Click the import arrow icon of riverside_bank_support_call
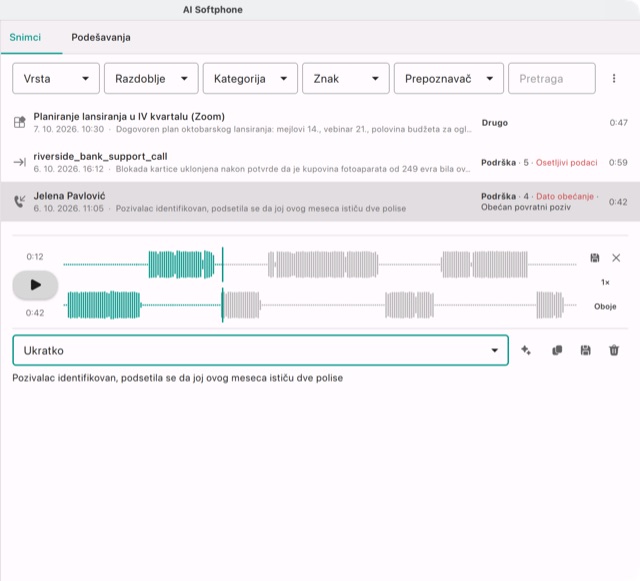The width and height of the screenshot is (640, 581). click(20, 162)
